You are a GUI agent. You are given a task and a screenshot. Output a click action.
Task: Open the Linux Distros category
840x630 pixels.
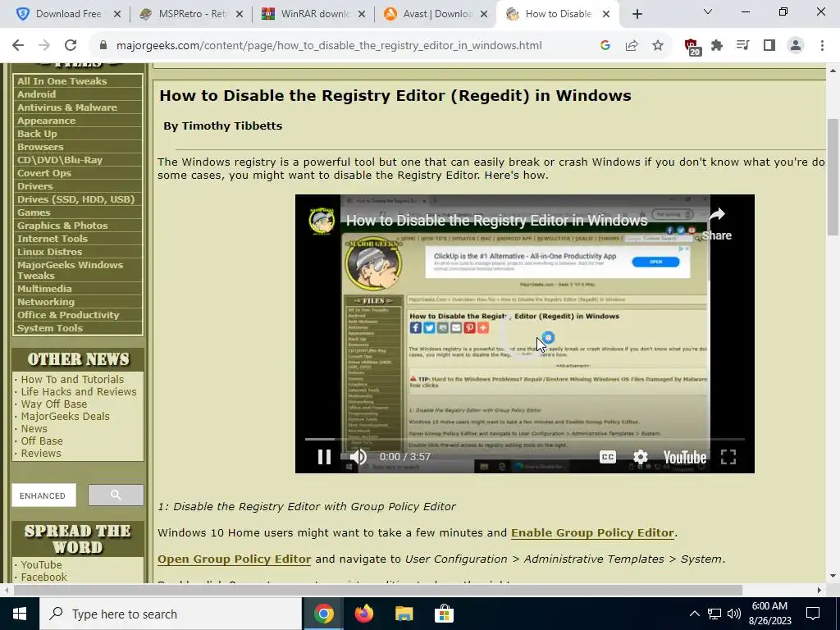tap(49, 252)
